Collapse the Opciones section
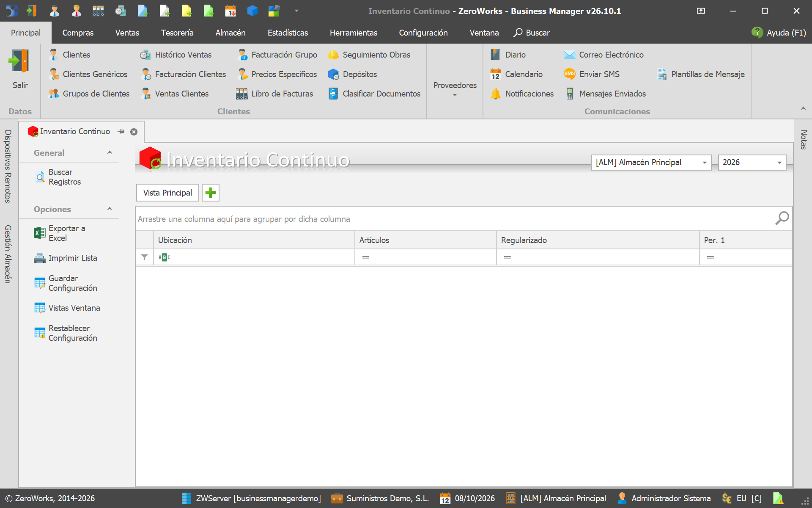Viewport: 812px width, 508px height. click(110, 209)
